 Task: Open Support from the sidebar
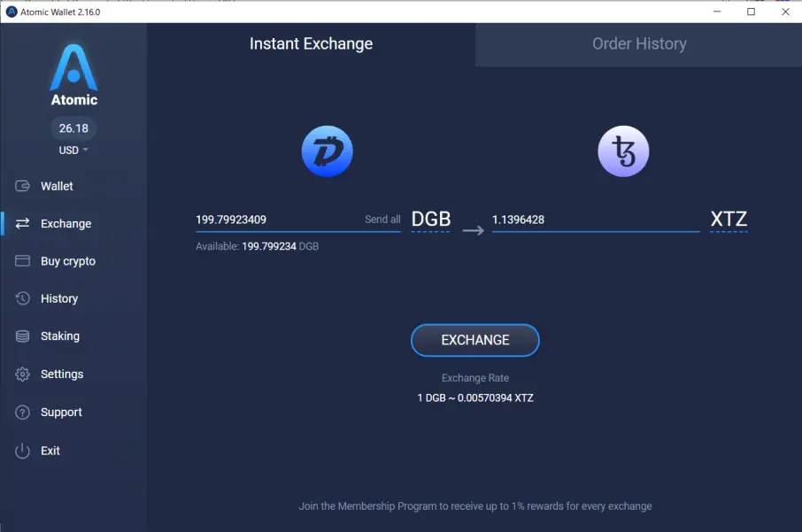tap(61, 412)
